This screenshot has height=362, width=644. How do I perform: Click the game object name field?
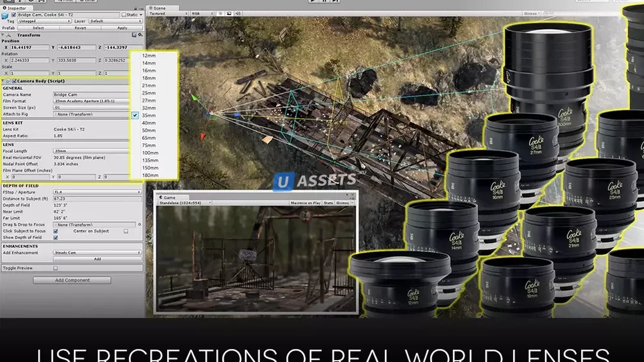point(68,15)
